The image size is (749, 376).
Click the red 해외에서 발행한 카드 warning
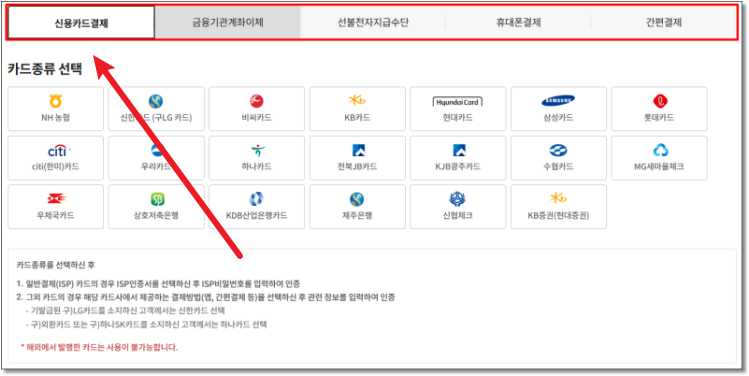[99, 347]
